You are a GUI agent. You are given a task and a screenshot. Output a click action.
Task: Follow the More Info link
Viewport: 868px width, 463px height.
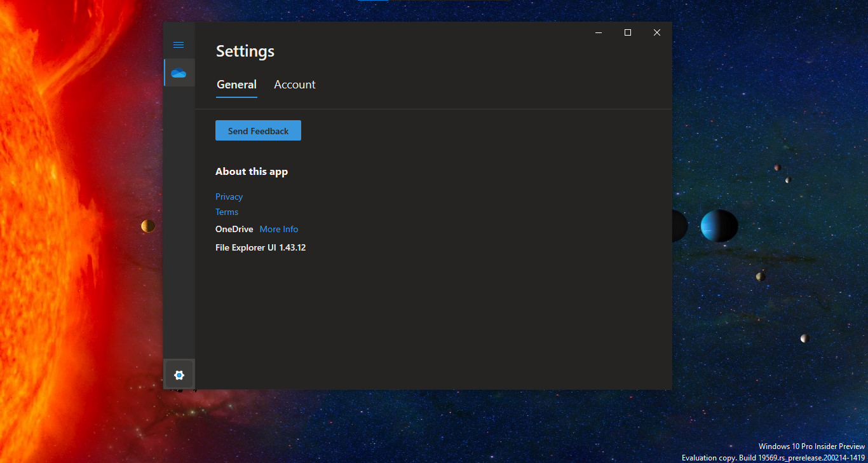click(x=278, y=229)
